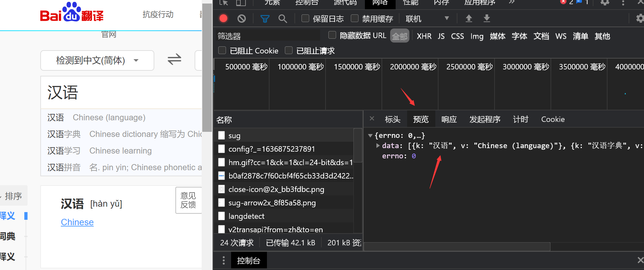Screen dimensions: 644x270
Task: Switch to the Memory tab
Action: coord(441,3)
